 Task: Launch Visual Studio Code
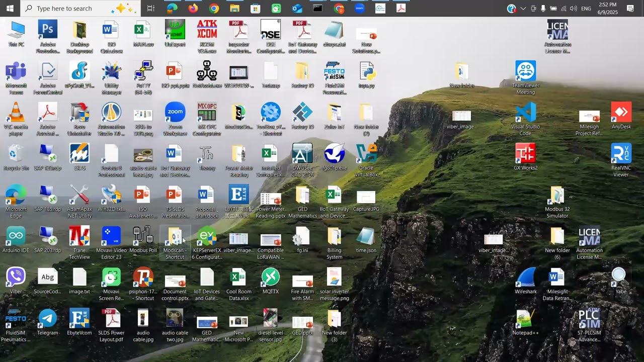coord(525,119)
